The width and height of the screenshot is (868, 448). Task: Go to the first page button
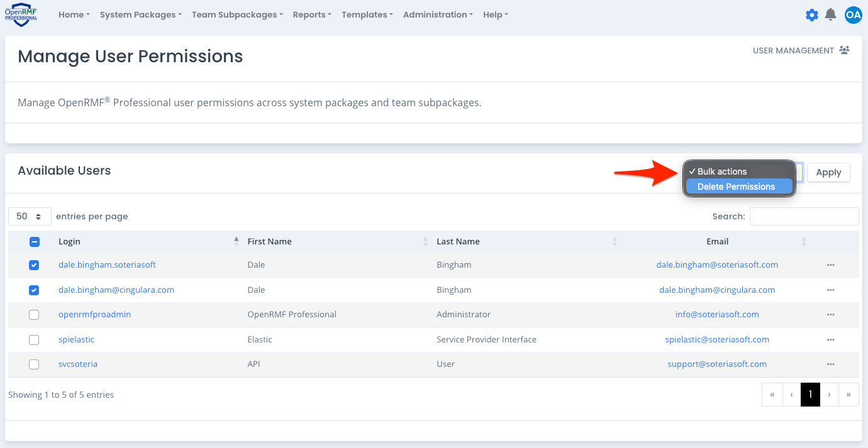772,395
